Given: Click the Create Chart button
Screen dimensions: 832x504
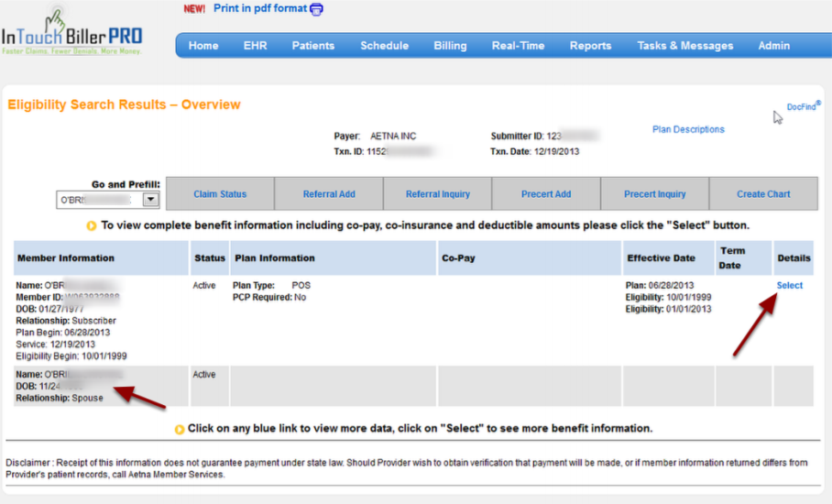Looking at the screenshot, I should point(763,194).
